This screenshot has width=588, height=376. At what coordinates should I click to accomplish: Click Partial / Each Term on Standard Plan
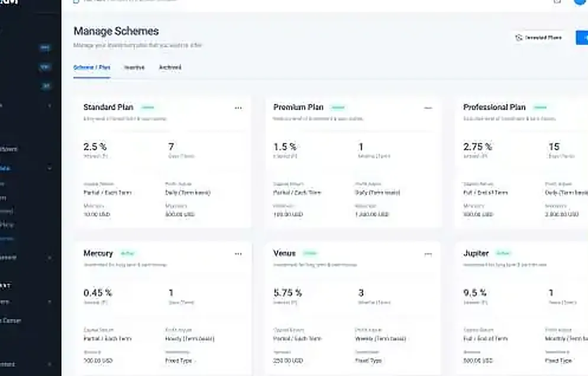(x=107, y=193)
